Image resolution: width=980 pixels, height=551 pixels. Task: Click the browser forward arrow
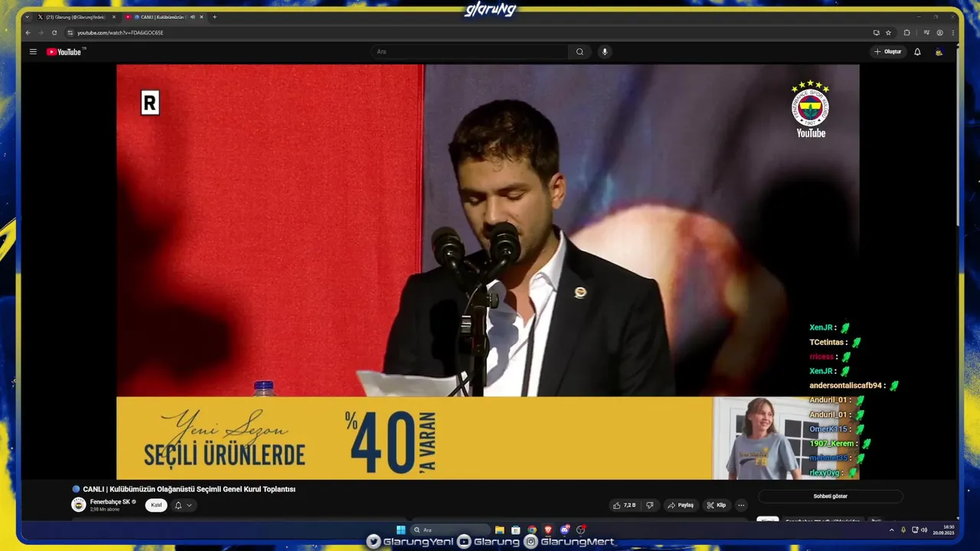pos(41,33)
